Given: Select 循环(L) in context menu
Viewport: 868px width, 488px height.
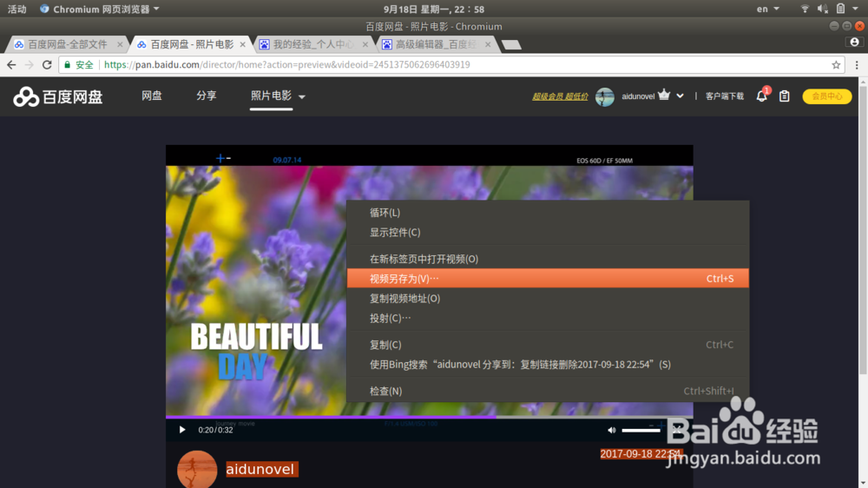Looking at the screenshot, I should click(548, 213).
